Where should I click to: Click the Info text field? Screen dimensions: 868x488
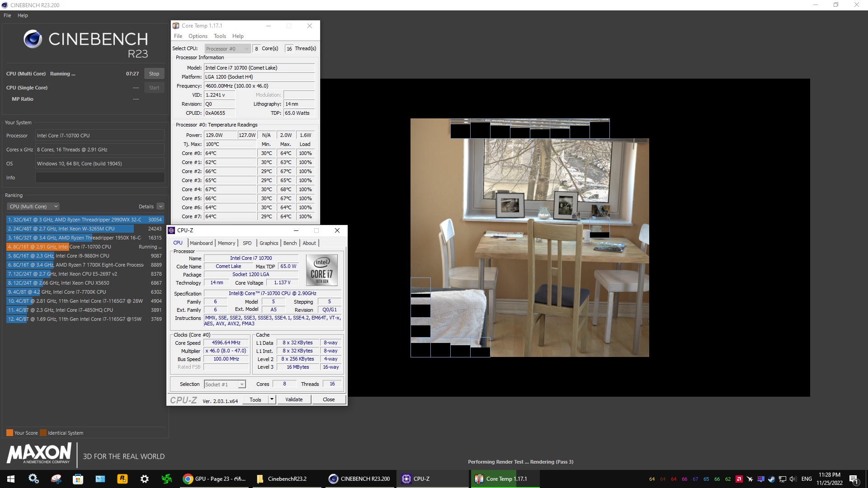tap(100, 178)
